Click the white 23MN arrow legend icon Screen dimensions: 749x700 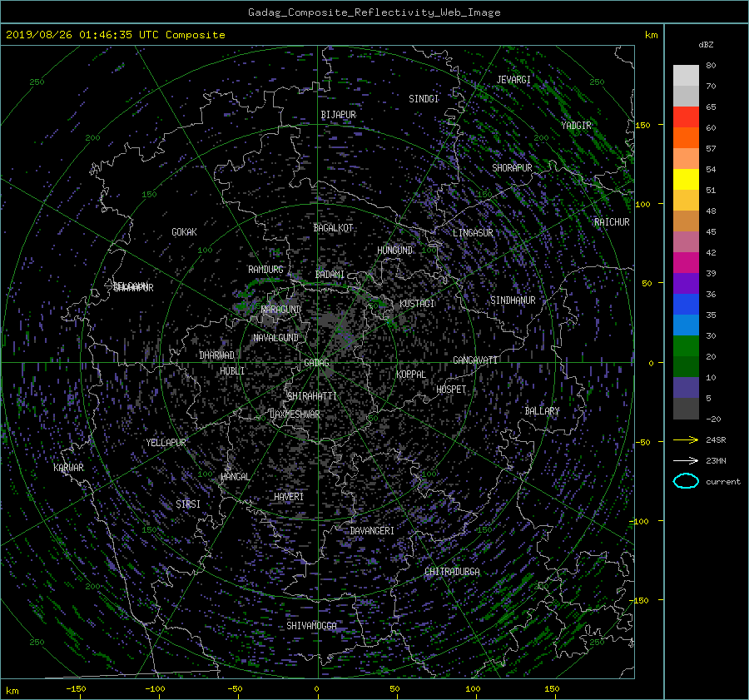pos(686,460)
